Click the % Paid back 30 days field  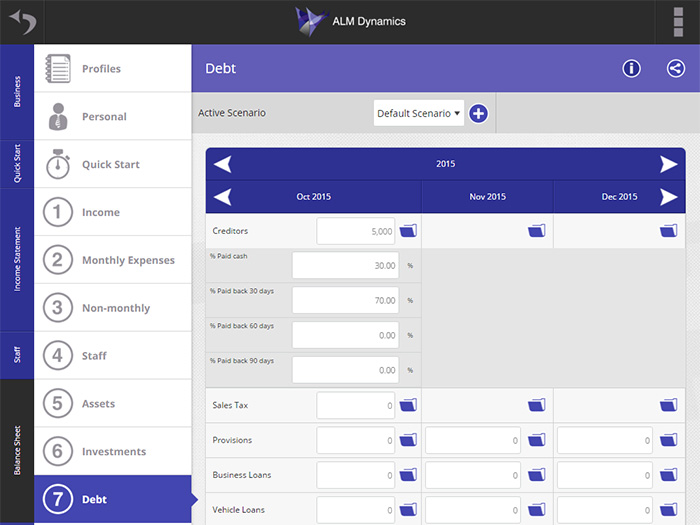click(345, 300)
